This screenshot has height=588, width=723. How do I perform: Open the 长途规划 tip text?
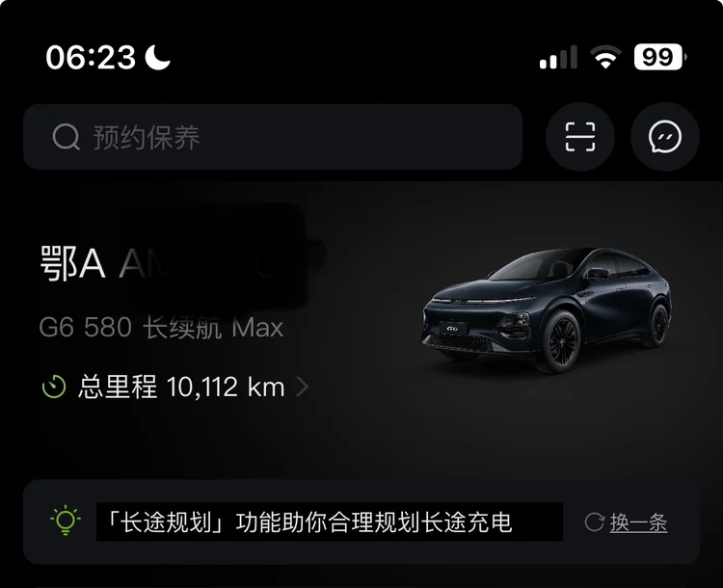click(x=308, y=522)
